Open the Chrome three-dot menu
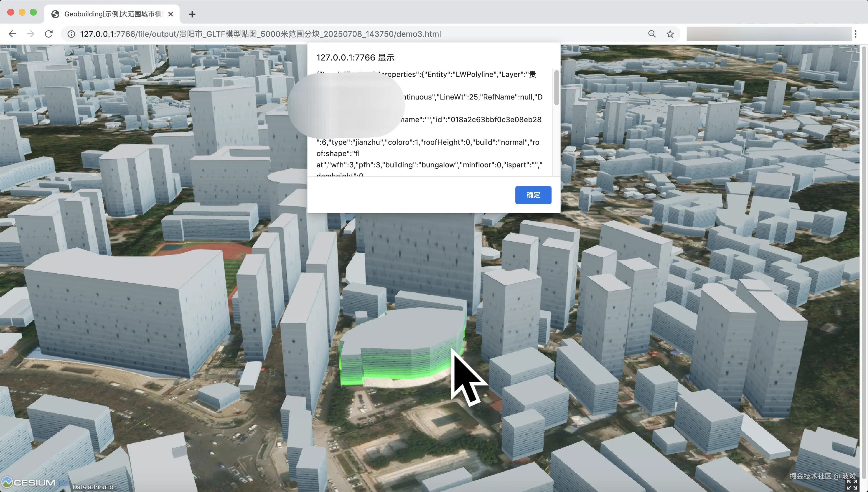 point(855,34)
